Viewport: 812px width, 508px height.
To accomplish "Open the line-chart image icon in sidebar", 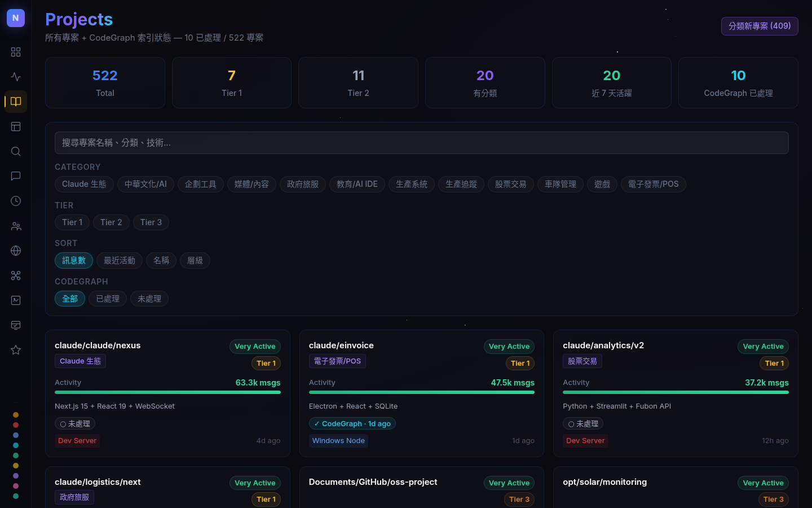I will (x=16, y=300).
